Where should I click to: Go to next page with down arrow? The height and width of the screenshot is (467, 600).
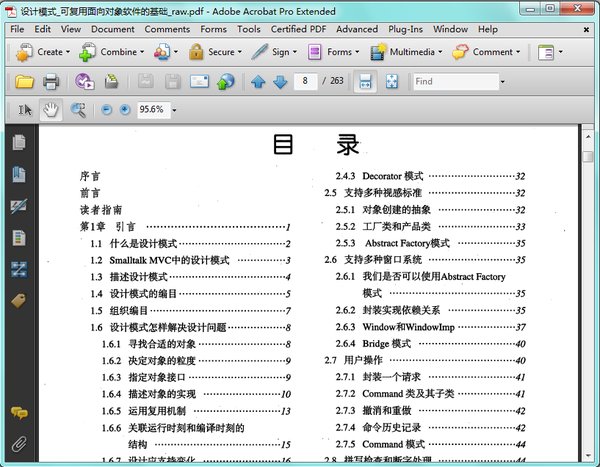(279, 81)
